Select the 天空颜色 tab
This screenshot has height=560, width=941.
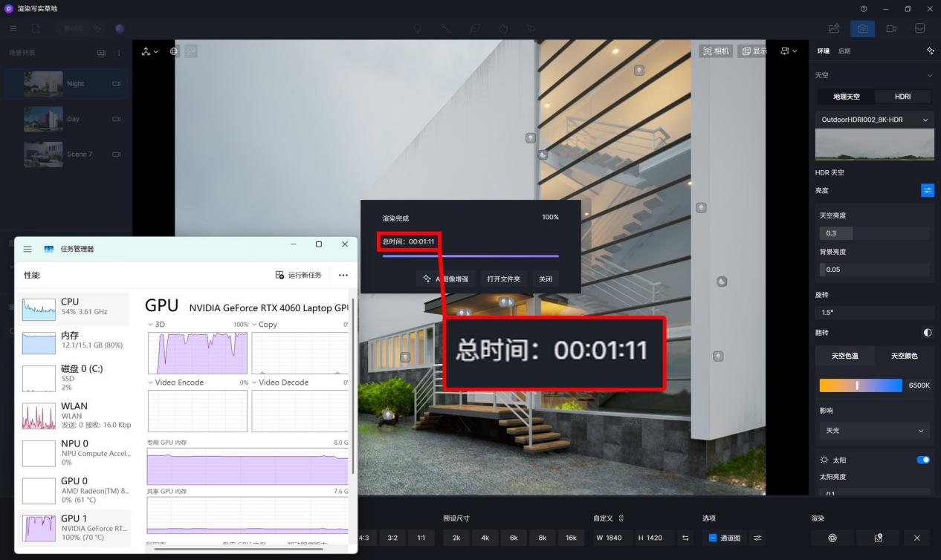[905, 355]
